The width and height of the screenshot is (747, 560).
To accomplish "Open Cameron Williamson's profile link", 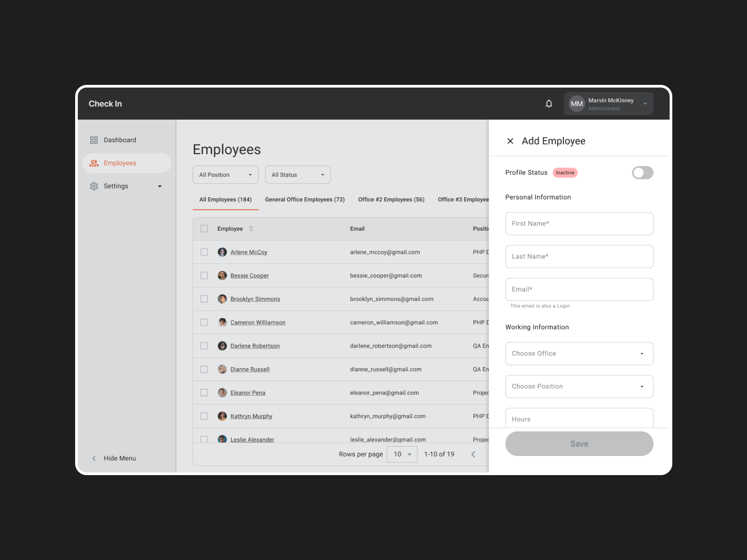I will tap(258, 322).
